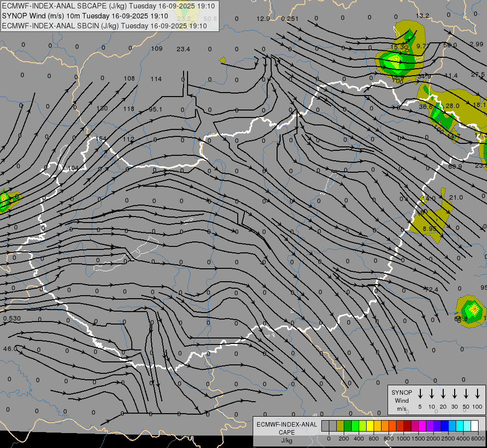
Task: Click the 2.99 CAPE value on map
Action: (477, 44)
